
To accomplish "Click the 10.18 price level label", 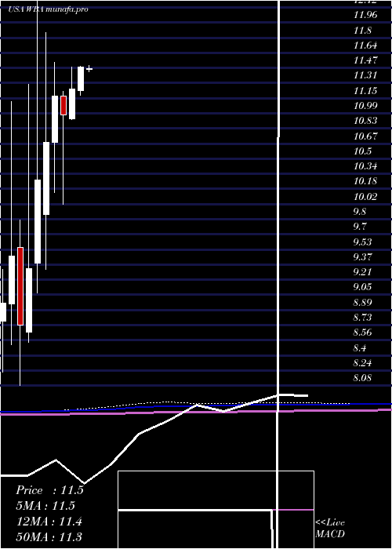I will 365,181.
